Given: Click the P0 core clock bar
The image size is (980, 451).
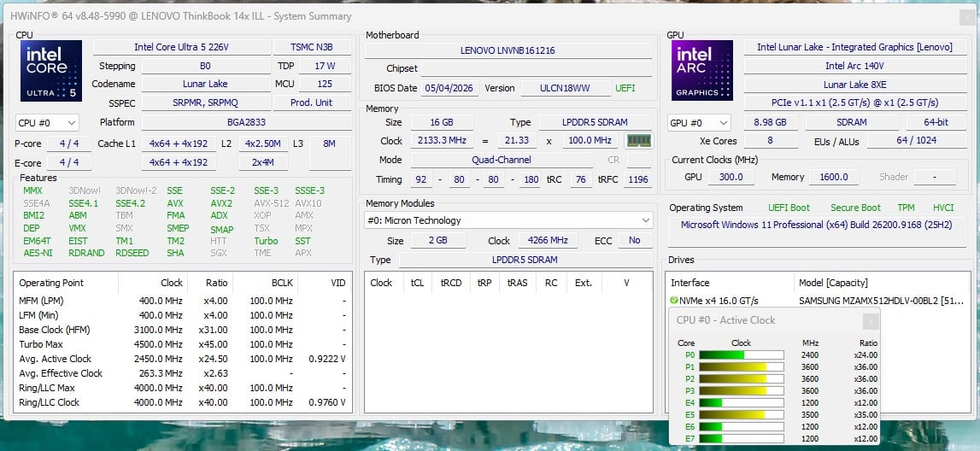Looking at the screenshot, I should tap(742, 354).
